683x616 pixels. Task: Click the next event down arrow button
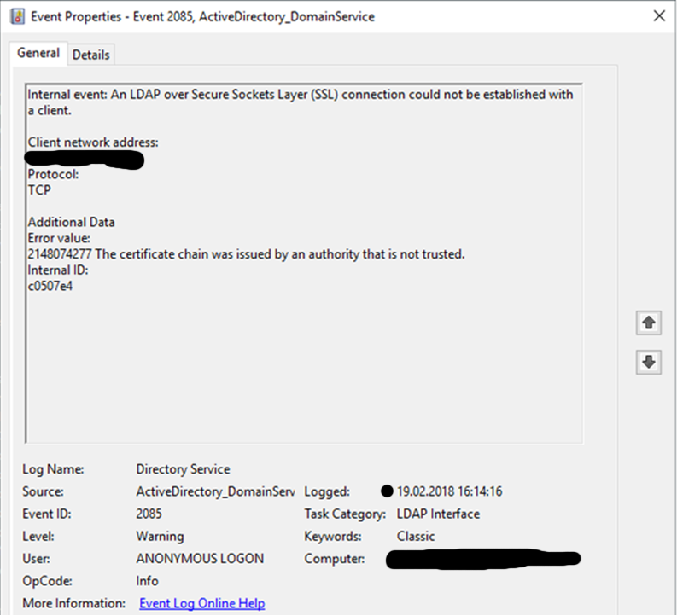[x=649, y=362]
